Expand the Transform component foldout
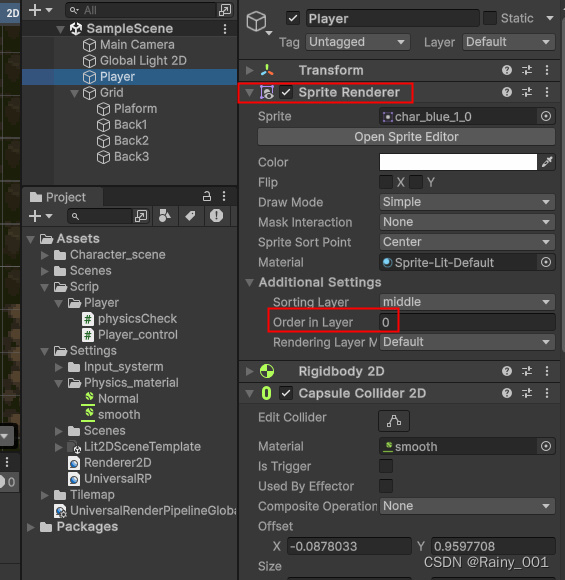 point(249,70)
